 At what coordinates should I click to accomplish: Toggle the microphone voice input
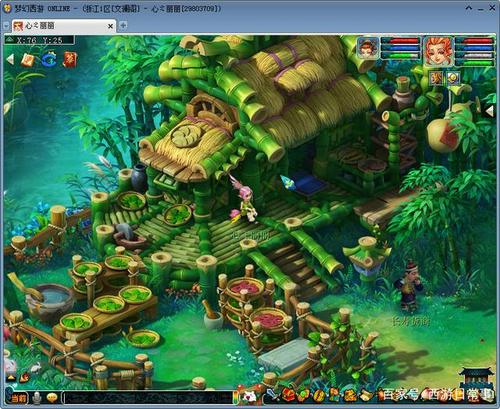[37, 398]
